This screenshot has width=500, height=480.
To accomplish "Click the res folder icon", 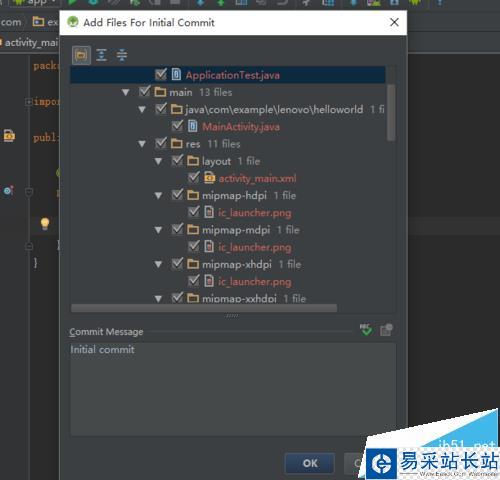I will 177,143.
